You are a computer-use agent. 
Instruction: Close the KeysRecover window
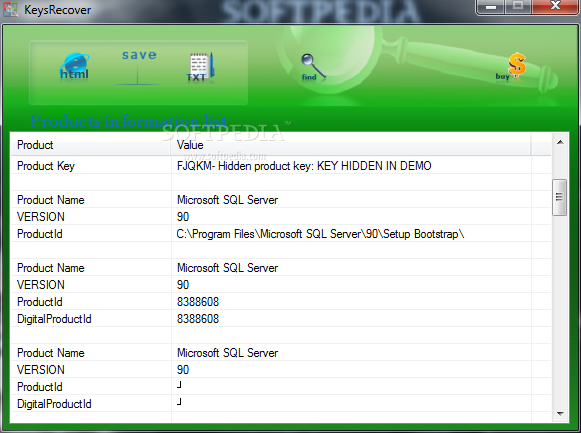click(x=555, y=6)
